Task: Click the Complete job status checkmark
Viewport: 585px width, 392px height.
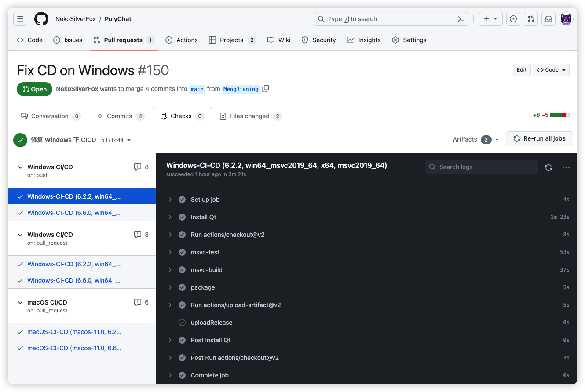Action: 182,375
